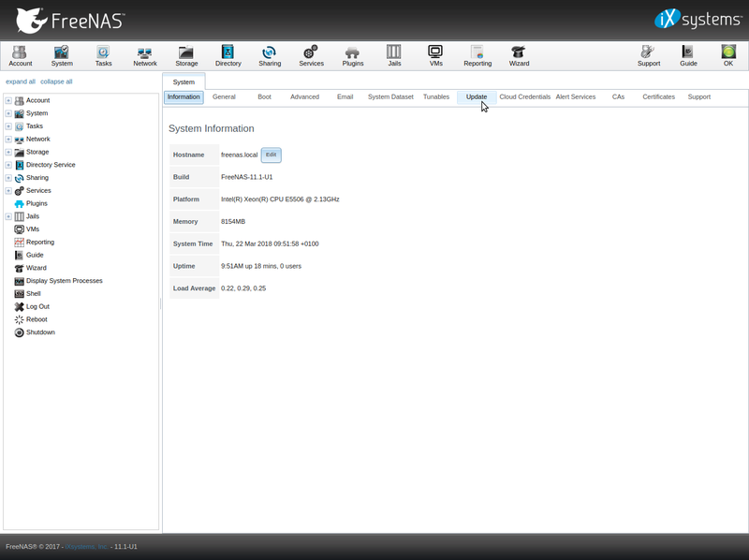Expand Tasks node in sidebar tree
This screenshot has width=749, height=560.
[8, 126]
